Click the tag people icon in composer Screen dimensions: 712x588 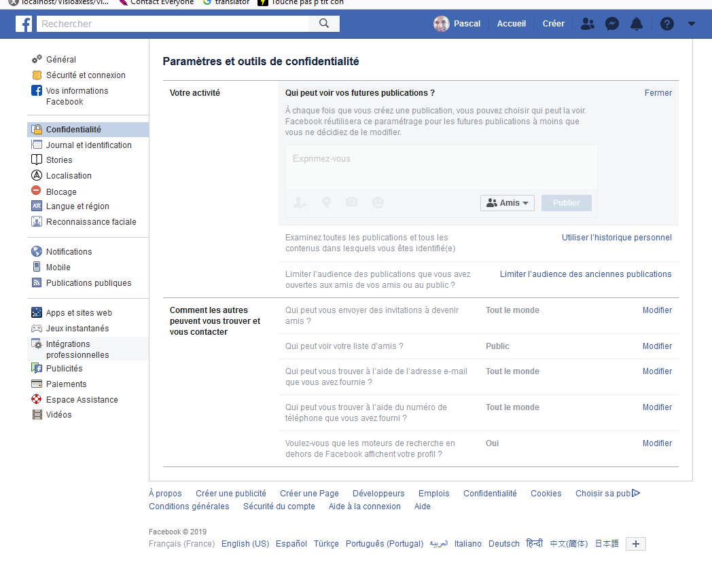coord(300,202)
